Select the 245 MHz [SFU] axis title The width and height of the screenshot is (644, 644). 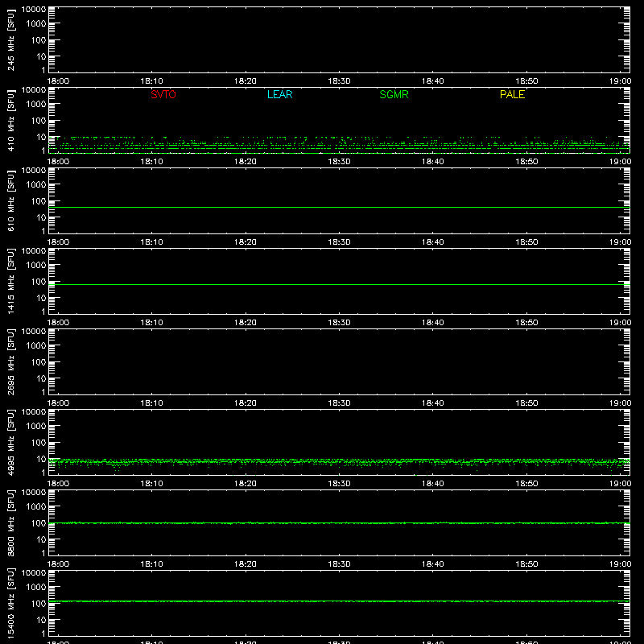(x=10, y=39)
